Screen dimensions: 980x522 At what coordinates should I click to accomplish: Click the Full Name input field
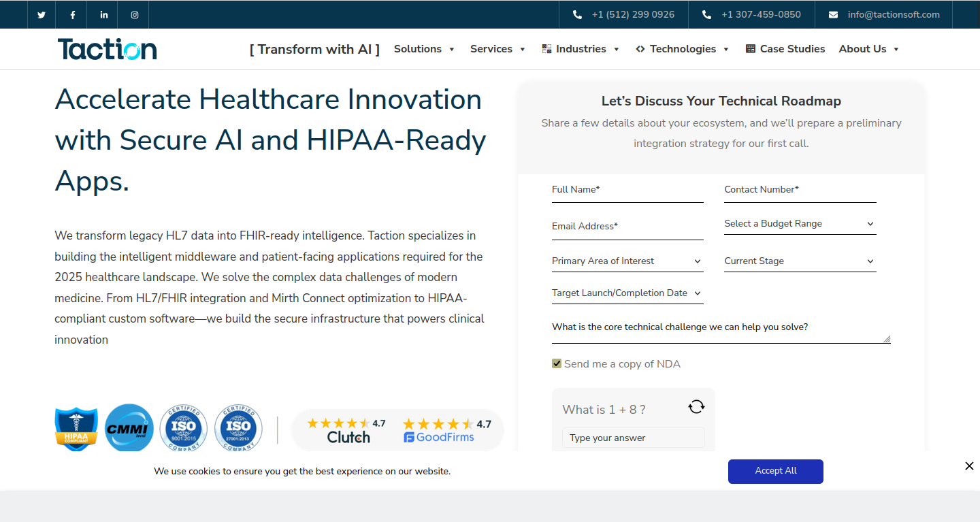pos(627,190)
